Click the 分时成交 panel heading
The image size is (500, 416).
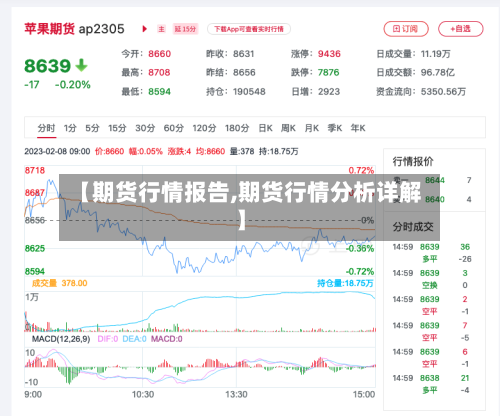pos(413,227)
